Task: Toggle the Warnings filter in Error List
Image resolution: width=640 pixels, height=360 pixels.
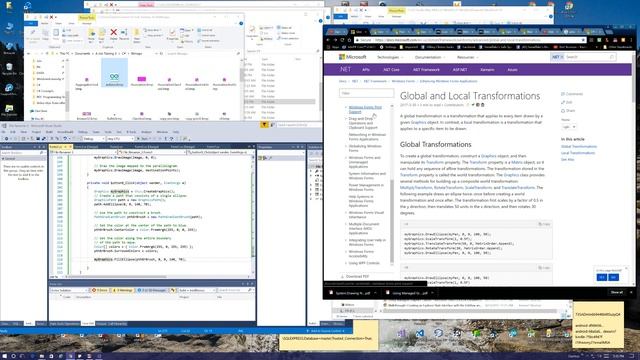Action: tap(122, 290)
